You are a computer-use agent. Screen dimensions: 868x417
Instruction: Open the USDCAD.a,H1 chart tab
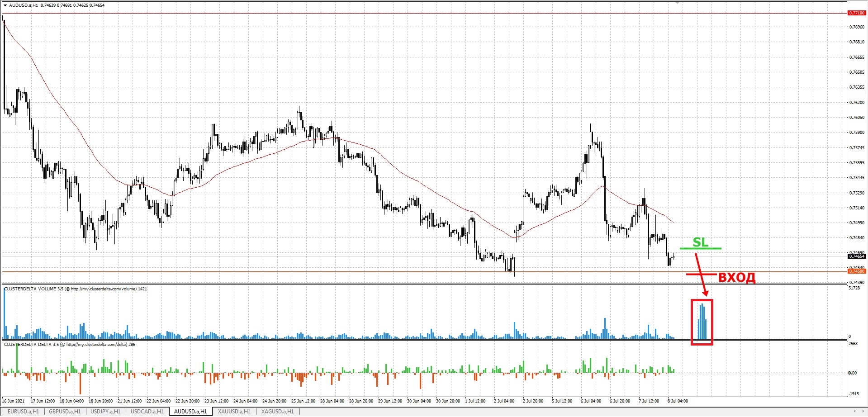point(147,412)
